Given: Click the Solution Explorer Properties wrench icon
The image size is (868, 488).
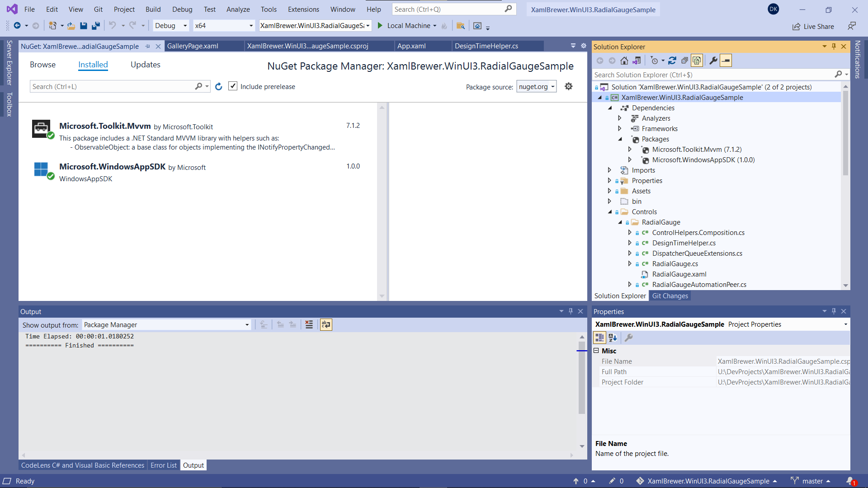Looking at the screenshot, I should pos(713,61).
